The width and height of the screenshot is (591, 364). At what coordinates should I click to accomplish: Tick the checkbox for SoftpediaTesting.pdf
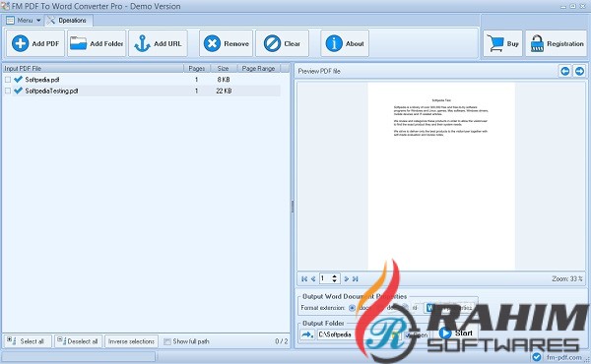[8, 91]
